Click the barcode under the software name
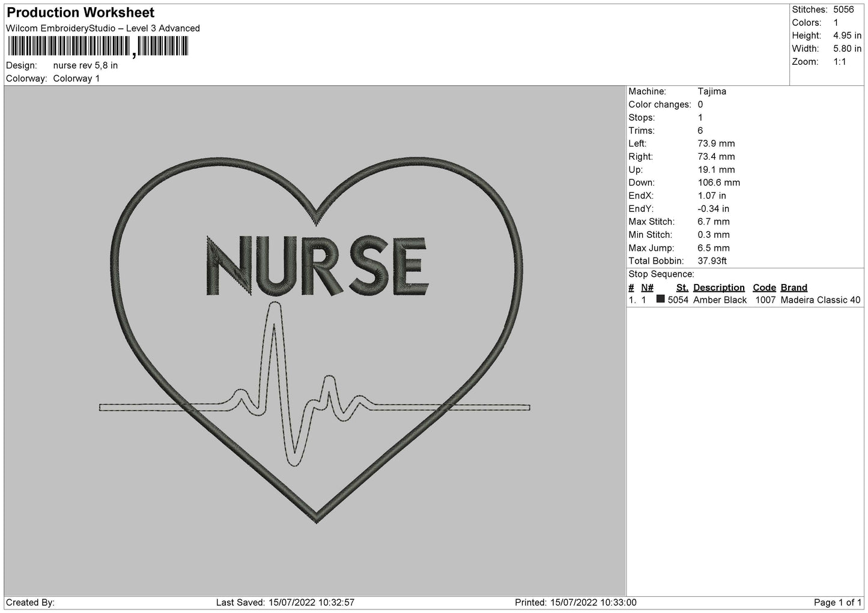Screen dimensions: 868x613 coord(97,46)
